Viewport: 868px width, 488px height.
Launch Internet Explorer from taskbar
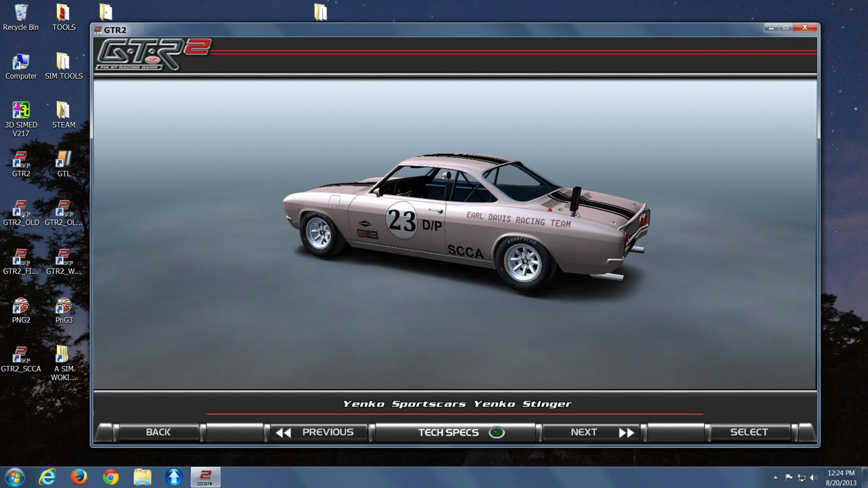[x=47, y=477]
